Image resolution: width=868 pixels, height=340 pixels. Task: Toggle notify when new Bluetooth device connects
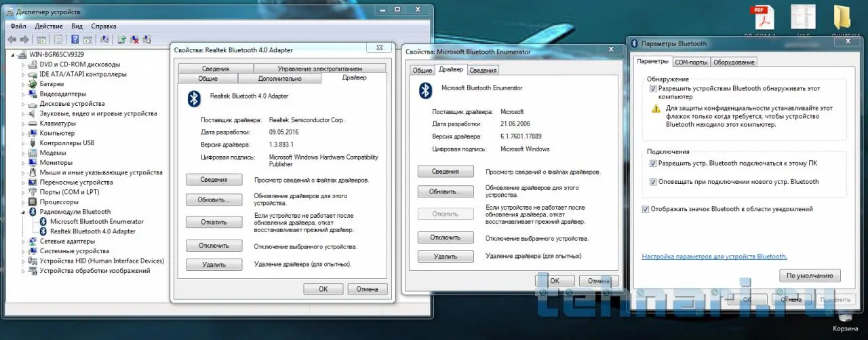tap(653, 182)
